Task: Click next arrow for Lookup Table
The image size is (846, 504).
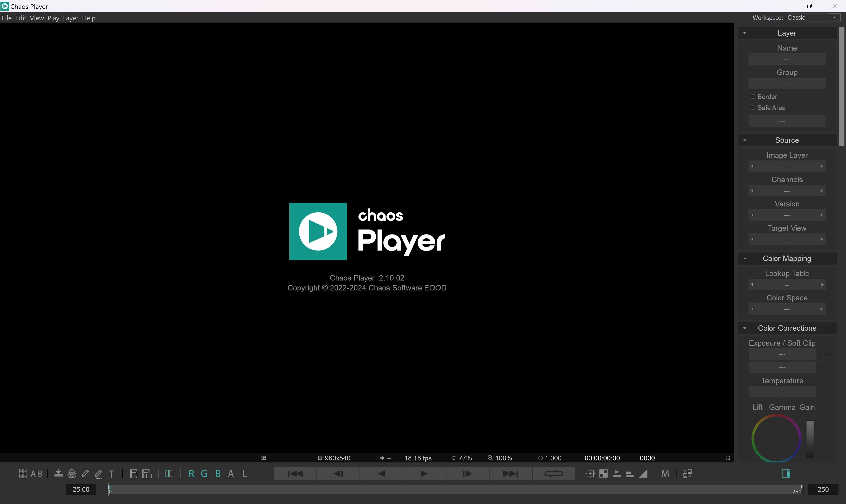Action: point(822,284)
